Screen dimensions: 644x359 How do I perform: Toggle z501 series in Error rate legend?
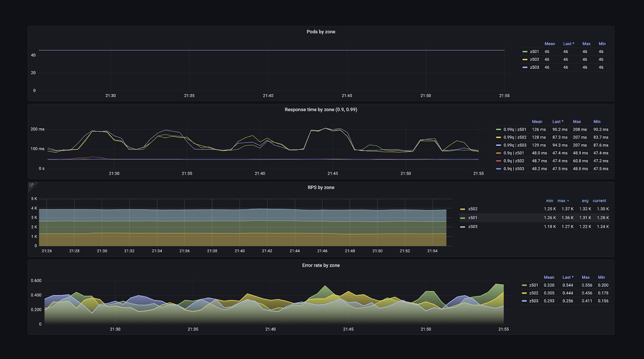(x=533, y=285)
